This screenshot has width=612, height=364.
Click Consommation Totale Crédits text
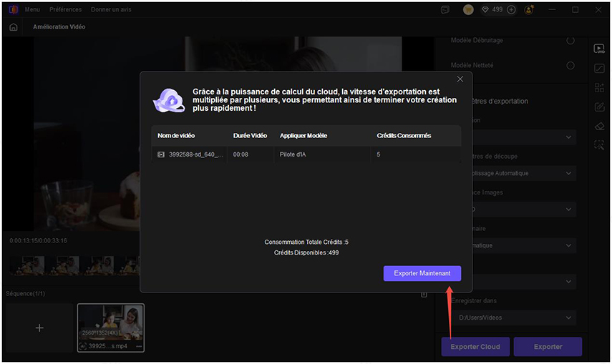tap(306, 242)
